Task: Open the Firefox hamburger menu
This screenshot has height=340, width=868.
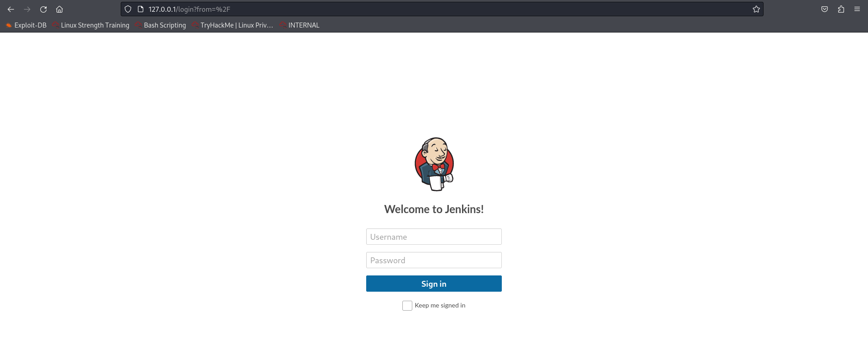Action: (x=857, y=9)
